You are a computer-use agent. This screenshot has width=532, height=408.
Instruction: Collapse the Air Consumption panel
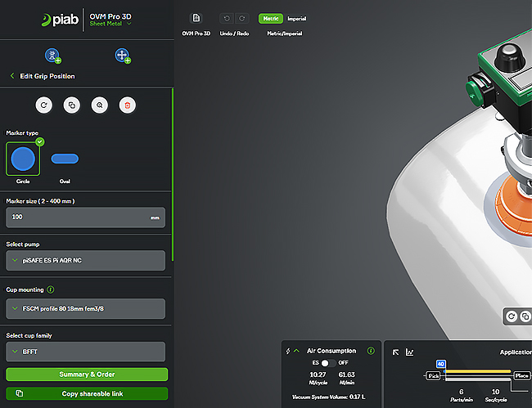pos(296,351)
